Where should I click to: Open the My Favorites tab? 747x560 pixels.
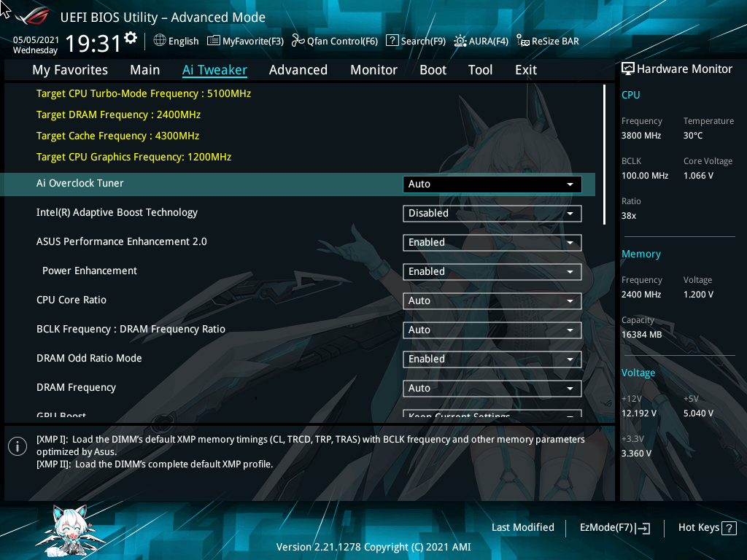click(x=70, y=70)
